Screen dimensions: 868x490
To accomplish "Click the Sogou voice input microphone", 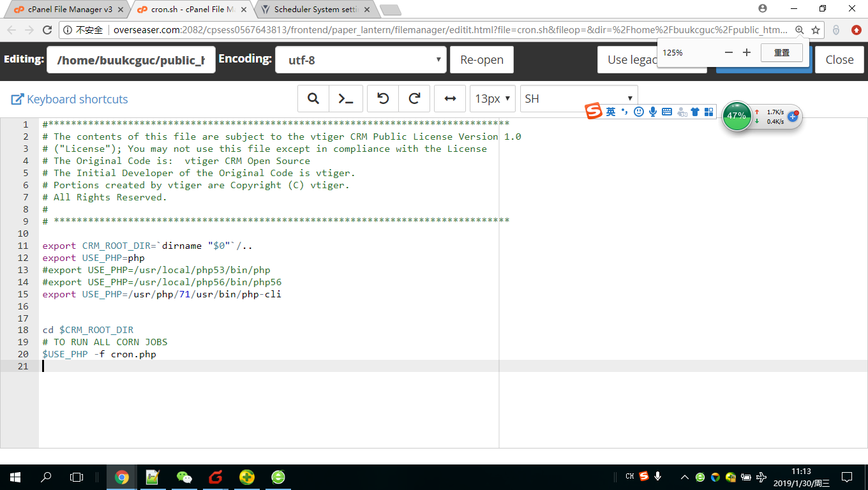I will (x=653, y=112).
